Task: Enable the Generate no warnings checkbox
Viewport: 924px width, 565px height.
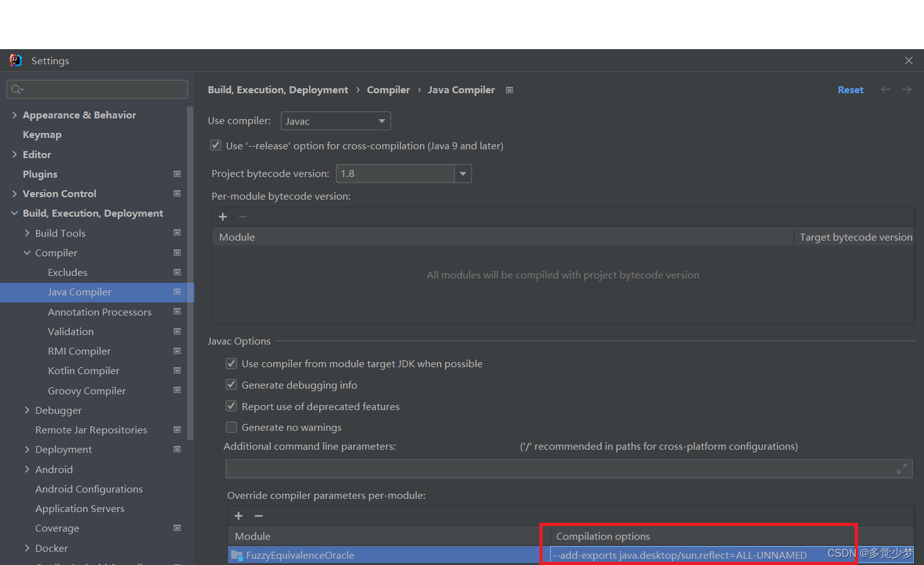Action: click(x=231, y=427)
